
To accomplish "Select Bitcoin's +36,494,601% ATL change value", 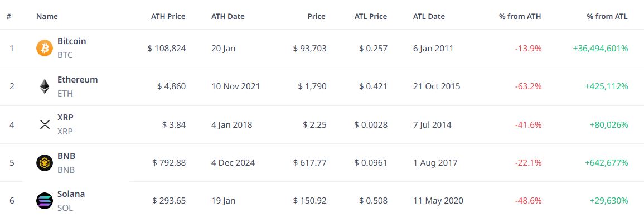I will (600, 48).
